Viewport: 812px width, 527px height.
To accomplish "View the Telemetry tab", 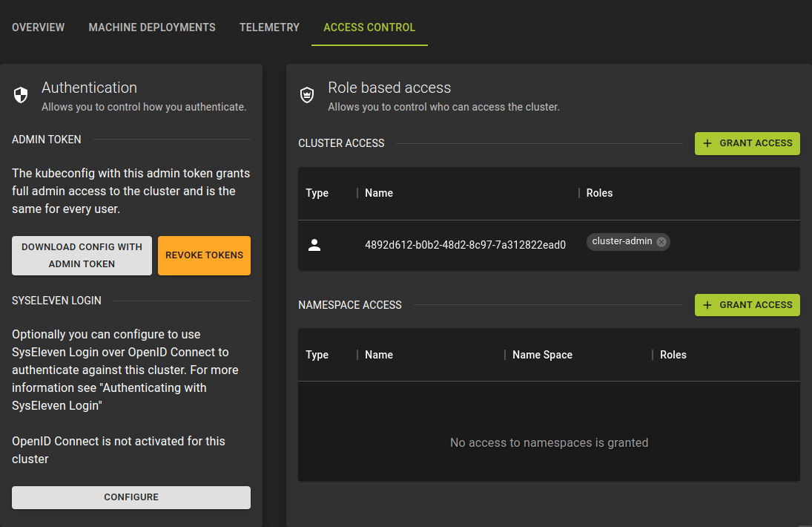I will (x=269, y=27).
